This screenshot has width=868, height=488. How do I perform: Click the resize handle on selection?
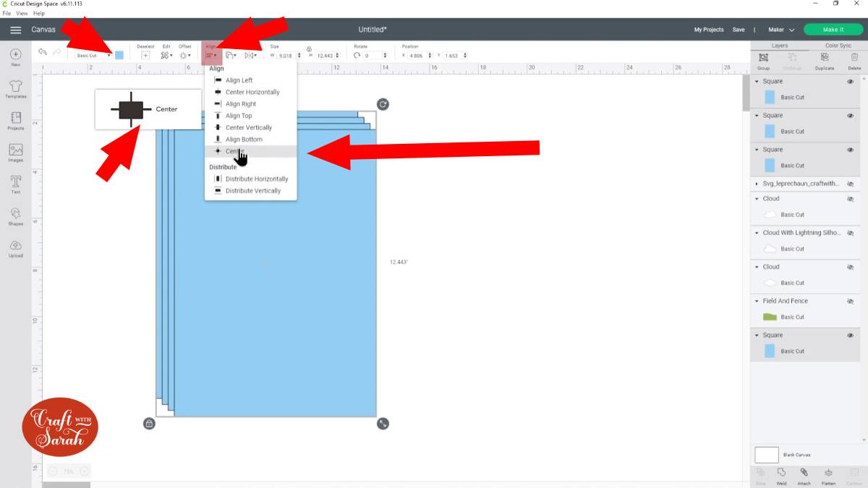point(383,423)
